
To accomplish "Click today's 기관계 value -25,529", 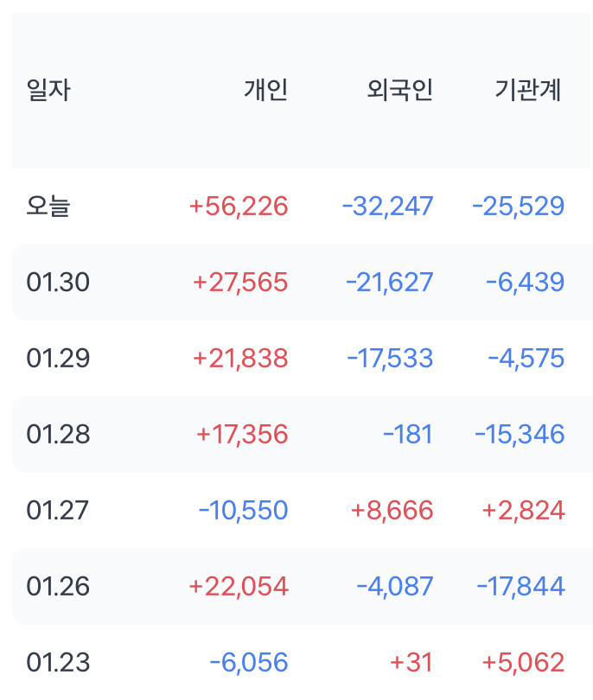I will click(518, 207).
